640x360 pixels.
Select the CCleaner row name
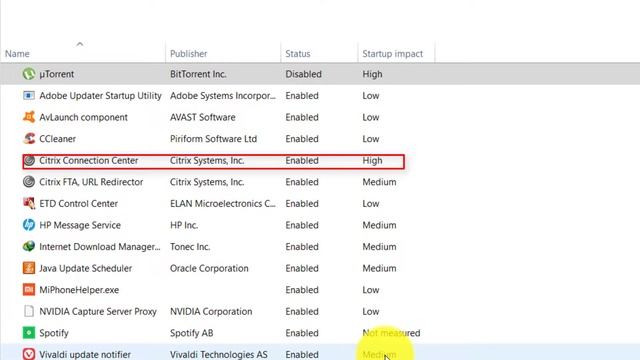click(x=58, y=139)
